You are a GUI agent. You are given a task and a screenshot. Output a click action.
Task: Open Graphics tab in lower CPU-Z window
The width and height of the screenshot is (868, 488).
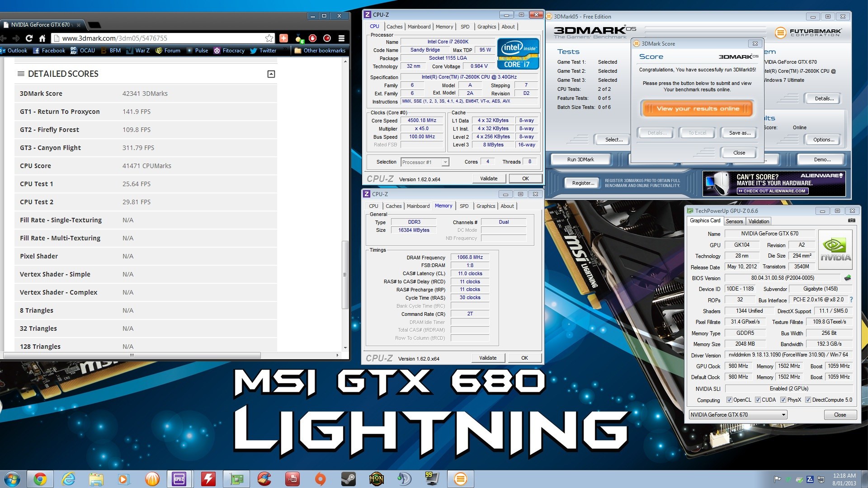click(486, 206)
